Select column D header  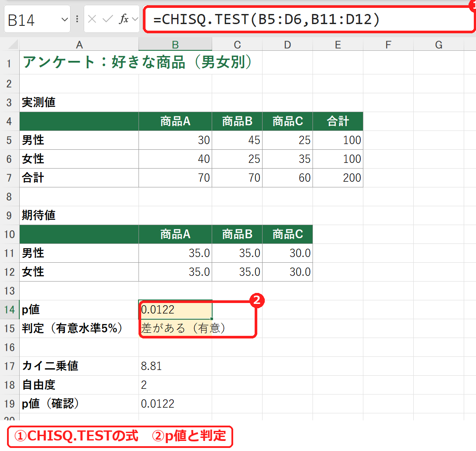point(288,45)
